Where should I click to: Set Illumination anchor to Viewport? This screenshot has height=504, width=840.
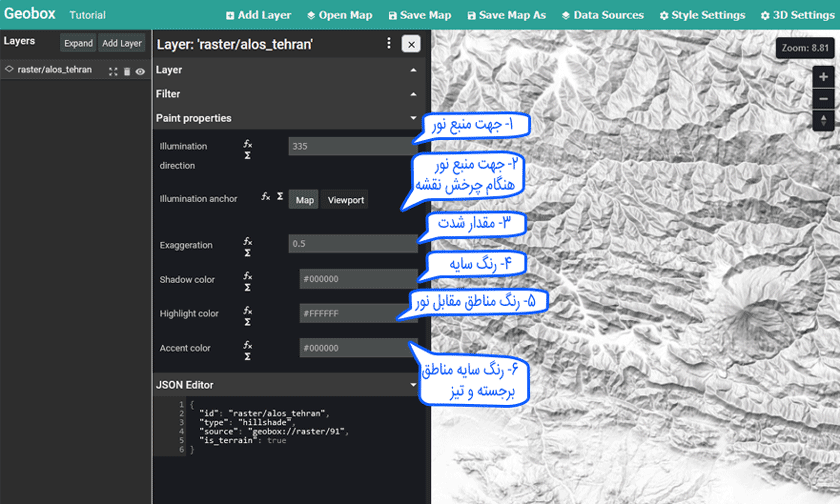tap(346, 200)
